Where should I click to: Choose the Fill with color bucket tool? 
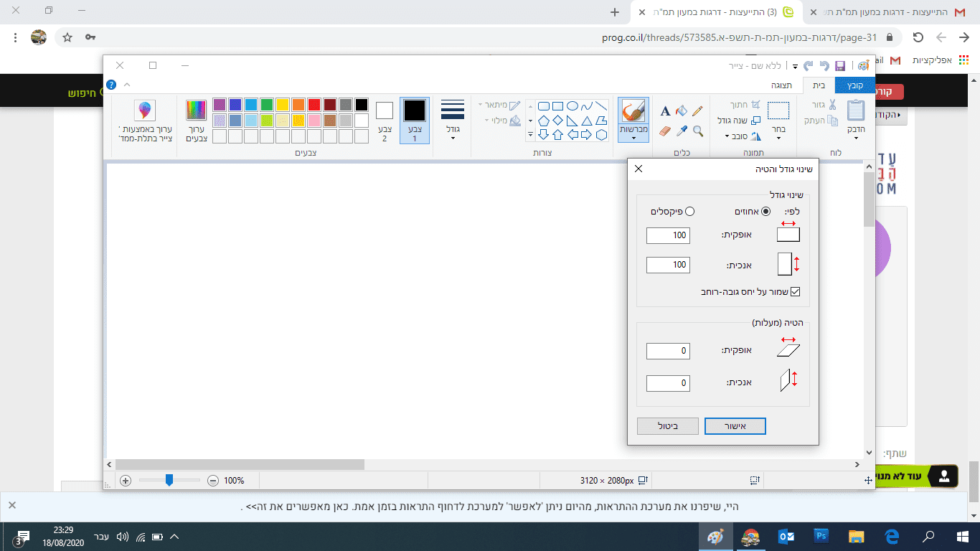coord(681,110)
